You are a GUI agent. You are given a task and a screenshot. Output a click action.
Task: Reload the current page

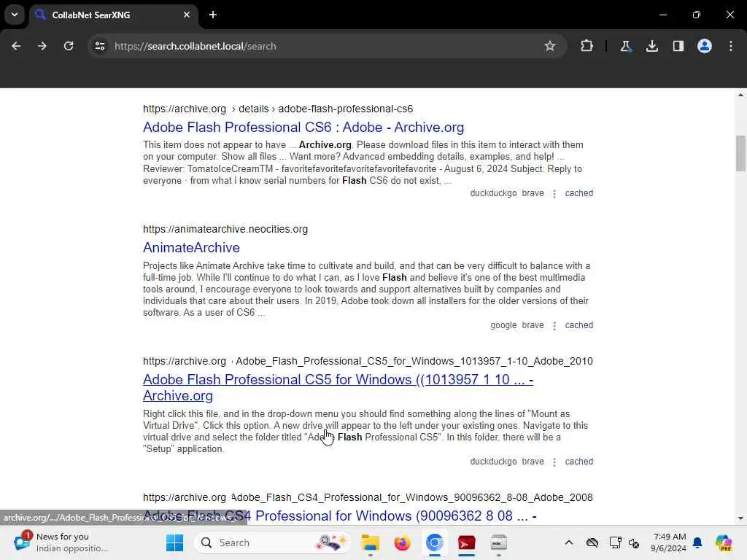(69, 46)
